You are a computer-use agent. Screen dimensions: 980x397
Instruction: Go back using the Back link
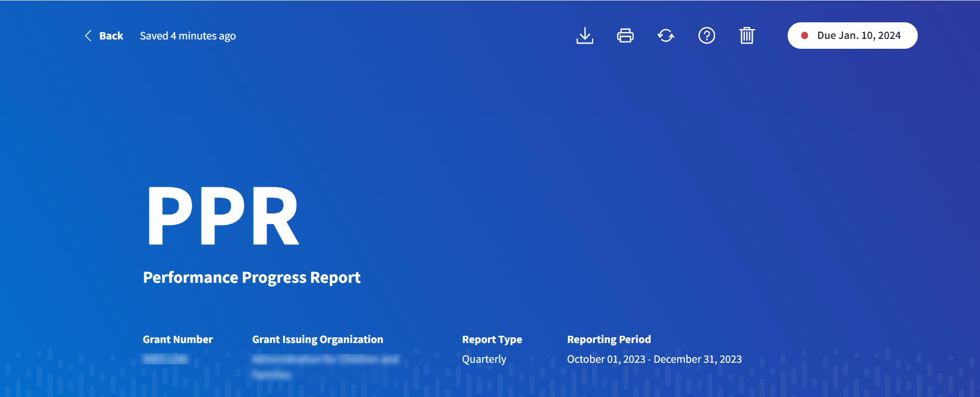(111, 36)
